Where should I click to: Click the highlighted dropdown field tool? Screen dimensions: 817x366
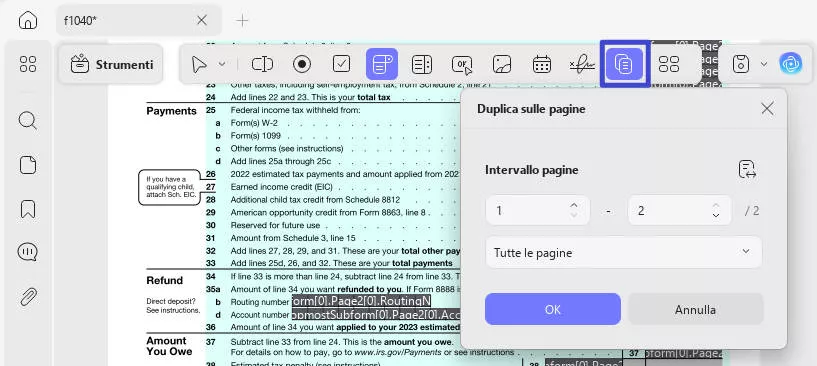click(x=382, y=64)
